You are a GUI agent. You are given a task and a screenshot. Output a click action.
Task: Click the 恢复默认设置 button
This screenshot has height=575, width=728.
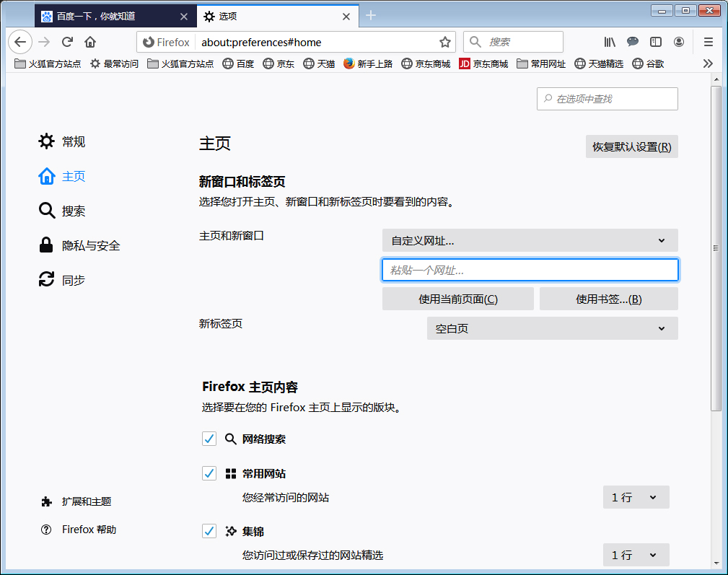[631, 146]
